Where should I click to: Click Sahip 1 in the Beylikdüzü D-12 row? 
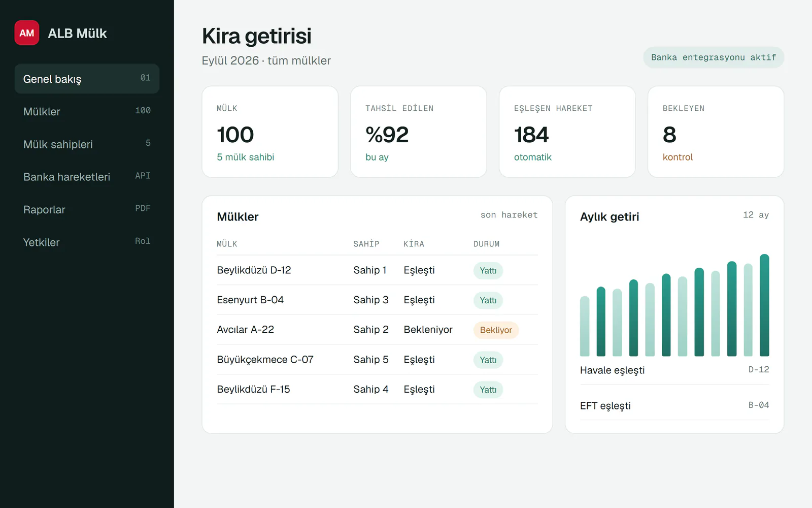pos(370,270)
